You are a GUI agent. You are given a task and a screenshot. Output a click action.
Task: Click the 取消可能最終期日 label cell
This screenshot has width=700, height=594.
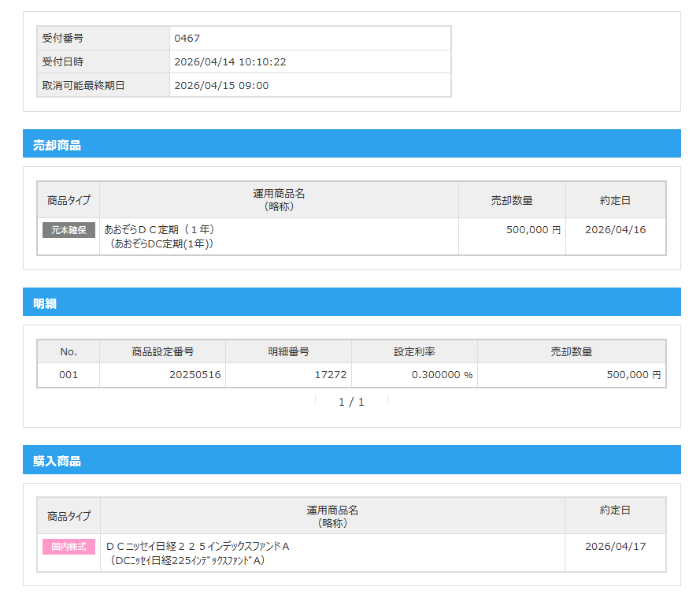pyautogui.click(x=83, y=85)
